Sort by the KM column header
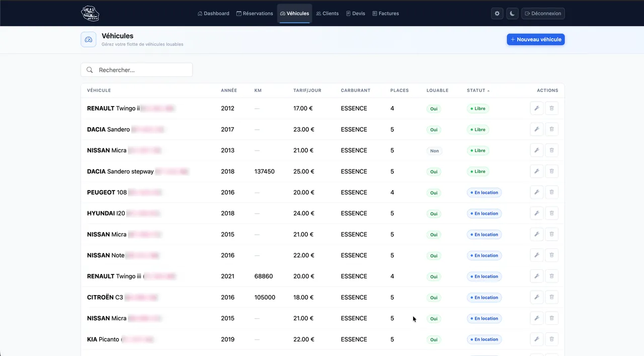 (x=258, y=91)
